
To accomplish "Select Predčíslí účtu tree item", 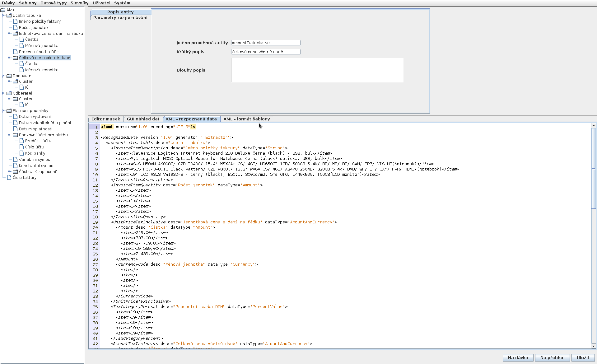I will click(38, 141).
